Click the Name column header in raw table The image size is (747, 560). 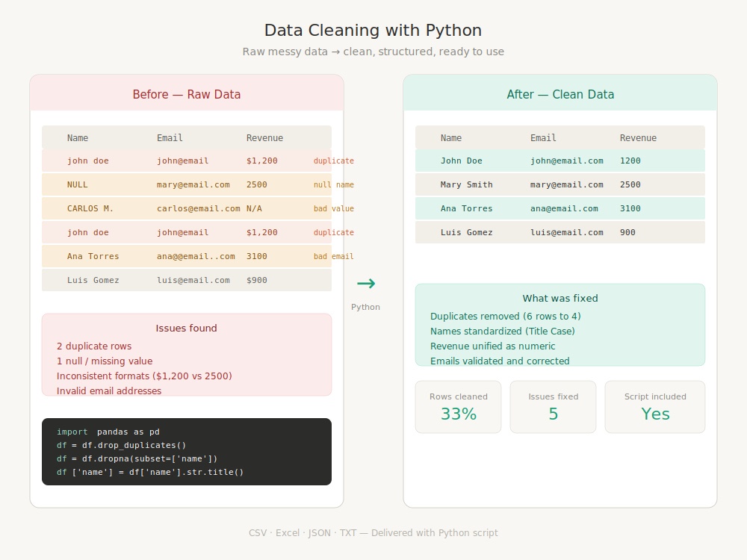(78, 137)
